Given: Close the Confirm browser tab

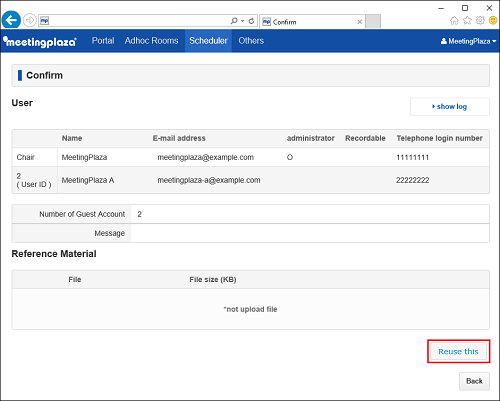Looking at the screenshot, I should click(360, 22).
